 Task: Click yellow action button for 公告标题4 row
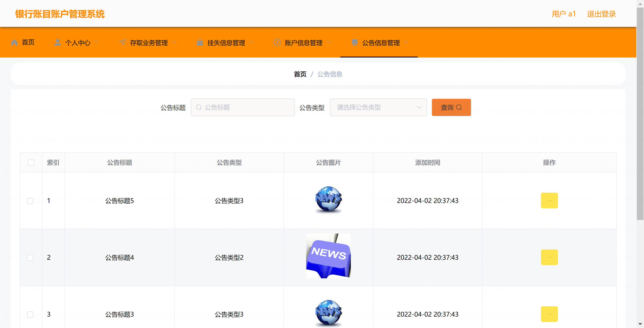click(x=549, y=257)
